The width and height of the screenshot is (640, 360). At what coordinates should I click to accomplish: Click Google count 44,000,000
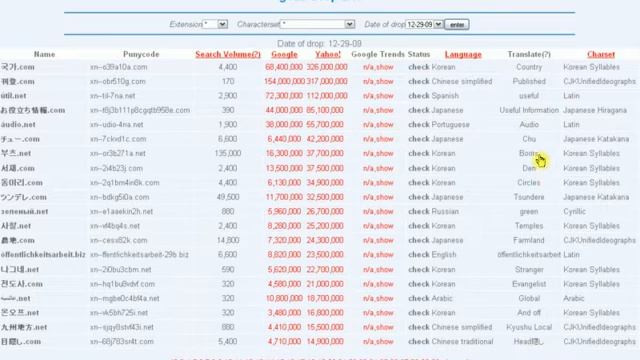(284, 110)
